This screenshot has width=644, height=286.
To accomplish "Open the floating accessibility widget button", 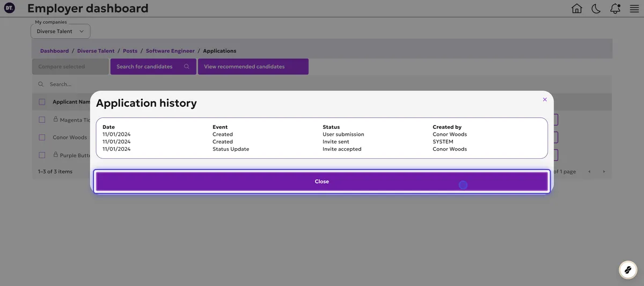I will coord(628,269).
